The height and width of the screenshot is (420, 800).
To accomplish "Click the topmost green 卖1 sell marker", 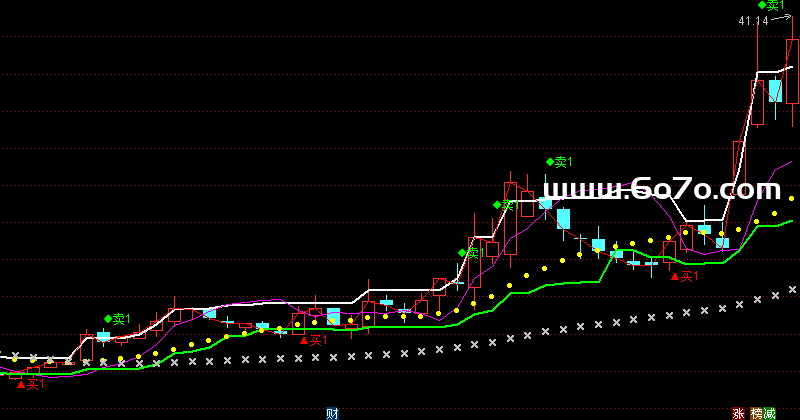I will pyautogui.click(x=771, y=6).
